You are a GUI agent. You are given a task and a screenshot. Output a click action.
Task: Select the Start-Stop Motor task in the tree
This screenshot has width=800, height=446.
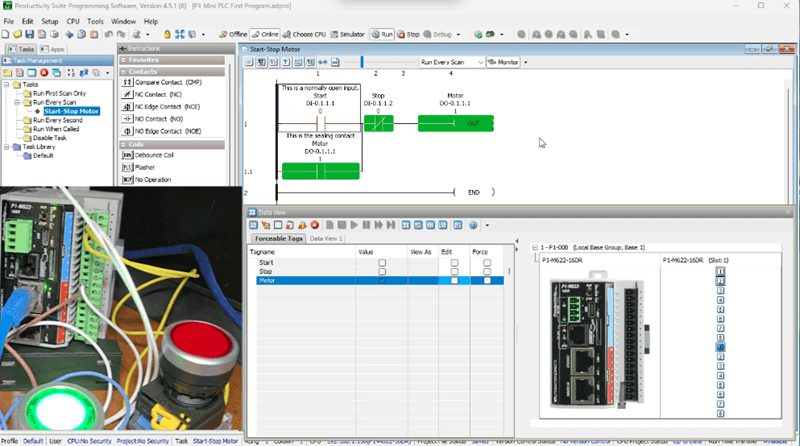point(71,111)
